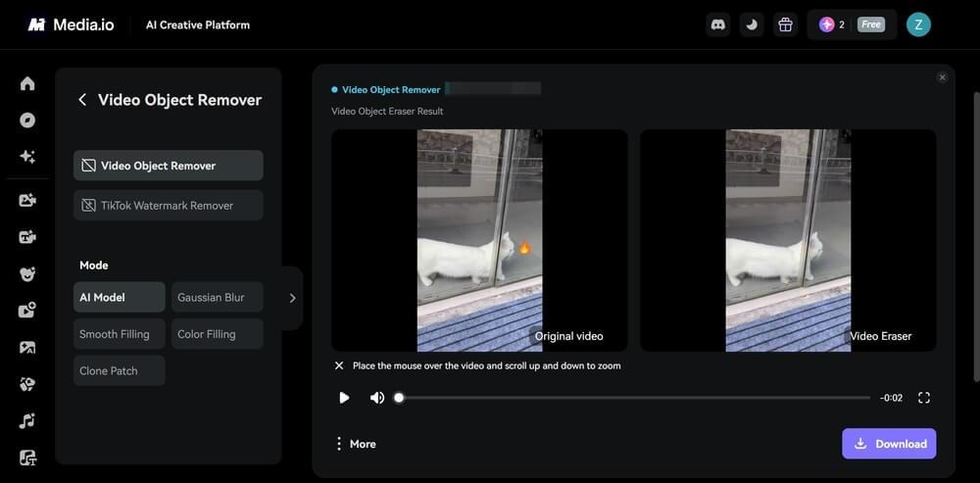
Task: Enter fullscreen video mode
Action: click(x=923, y=398)
